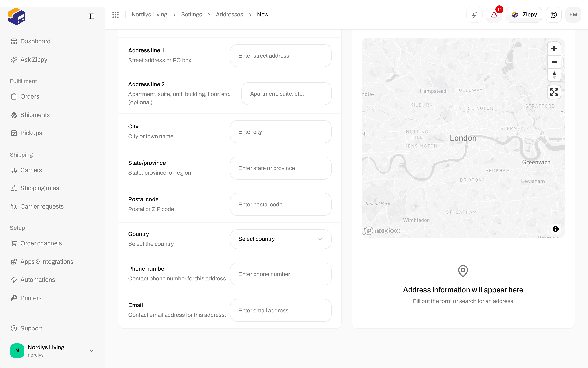Open the apps grid icon

[116, 15]
